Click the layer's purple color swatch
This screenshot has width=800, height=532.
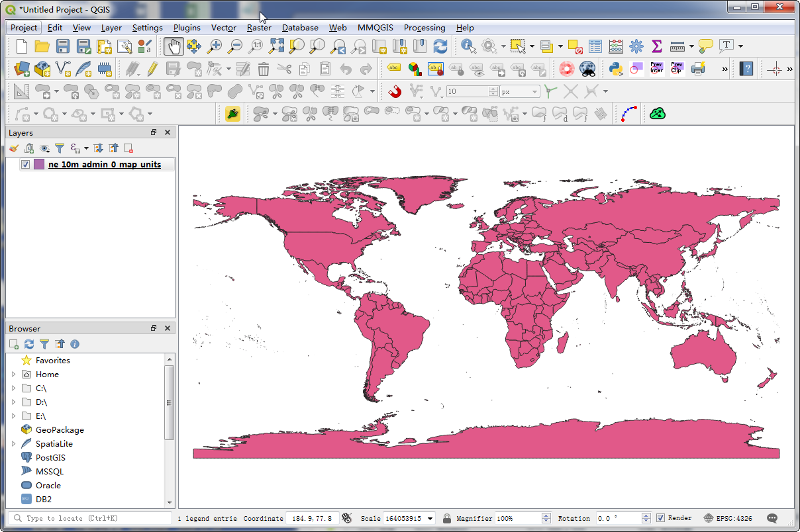pyautogui.click(x=39, y=165)
